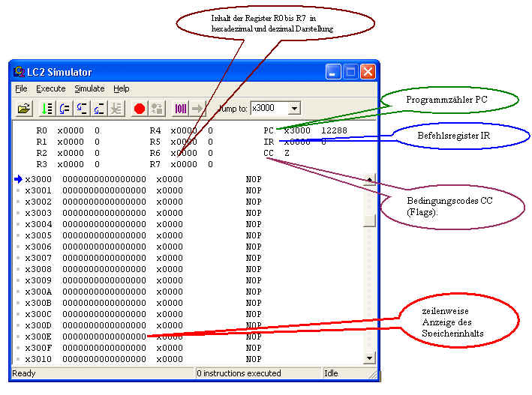Select the binary word at address x300D
This screenshot has width=532, height=395.
point(104,325)
